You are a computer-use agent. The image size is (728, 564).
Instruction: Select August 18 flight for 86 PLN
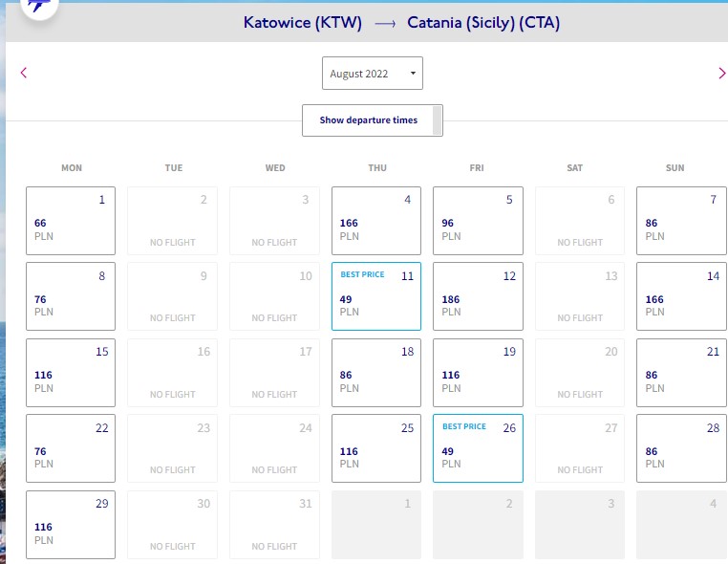(x=376, y=373)
